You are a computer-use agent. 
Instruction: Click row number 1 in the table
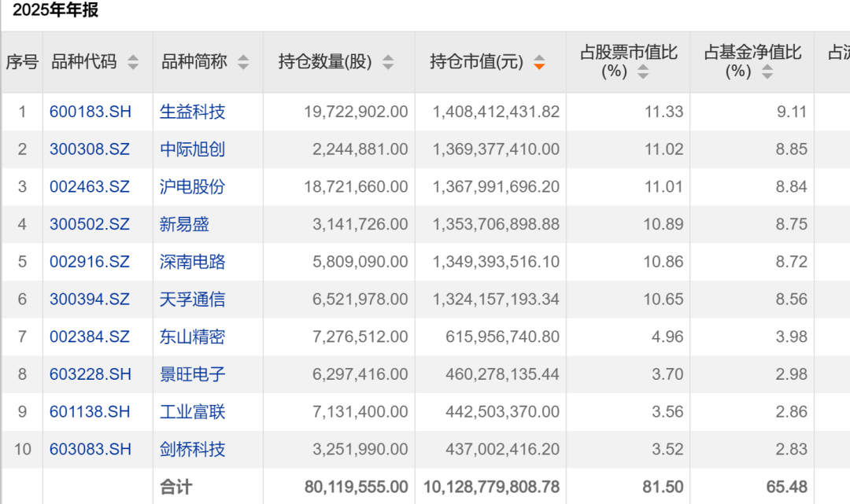click(x=22, y=112)
